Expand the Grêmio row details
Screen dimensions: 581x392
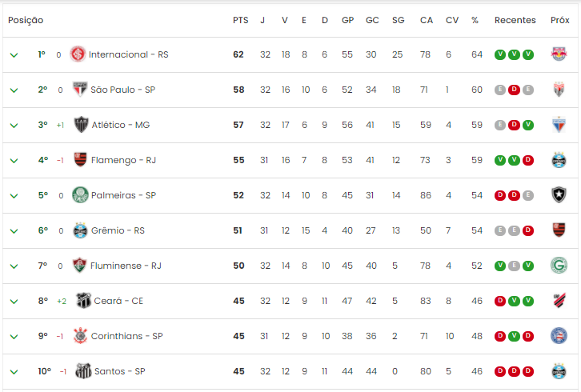pyautogui.click(x=14, y=231)
